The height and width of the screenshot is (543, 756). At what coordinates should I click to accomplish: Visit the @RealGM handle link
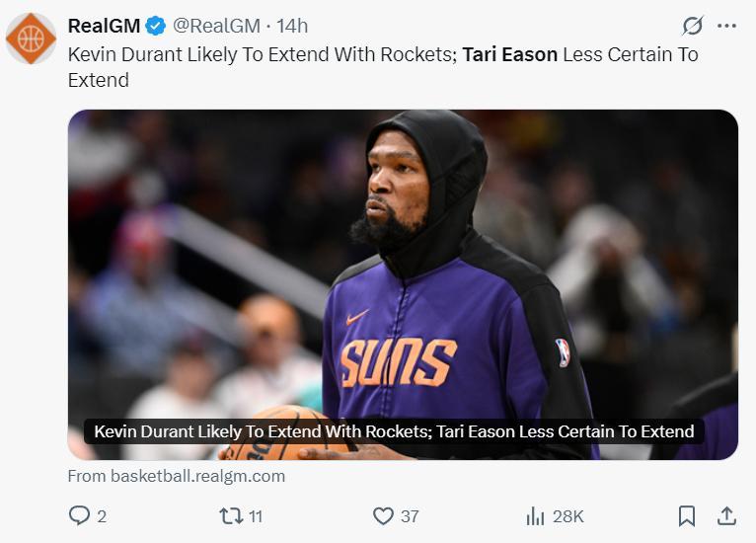point(217,26)
